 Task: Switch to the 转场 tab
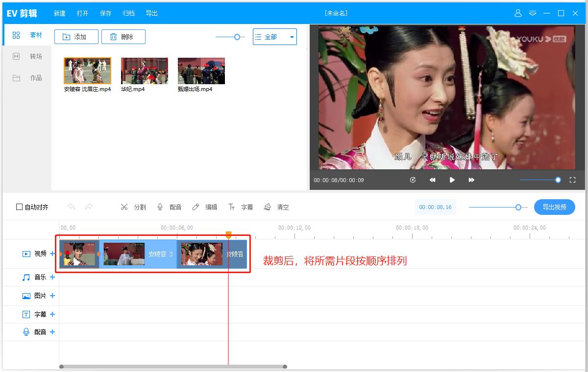pos(27,56)
